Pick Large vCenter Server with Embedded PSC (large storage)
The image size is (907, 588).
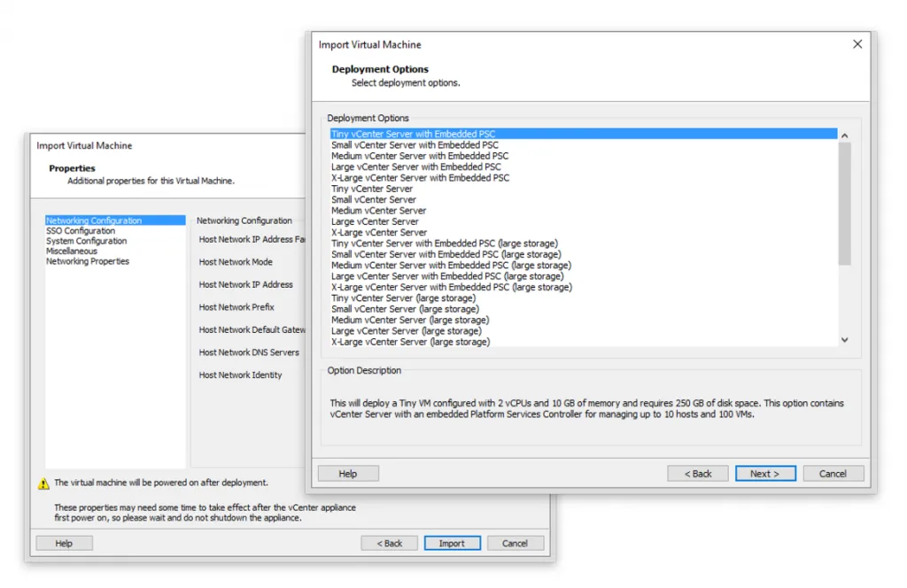(x=584, y=276)
